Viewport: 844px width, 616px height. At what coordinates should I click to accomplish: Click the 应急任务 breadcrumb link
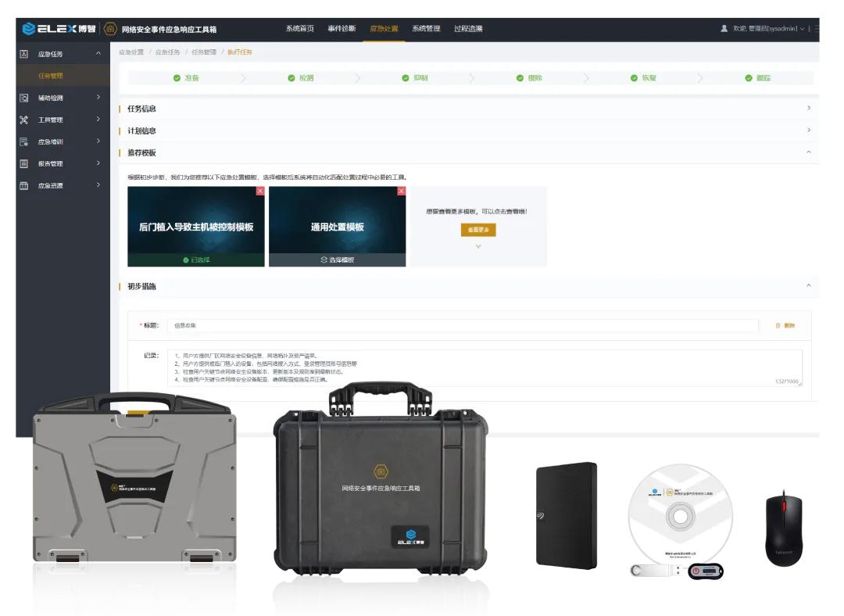pyautogui.click(x=167, y=52)
